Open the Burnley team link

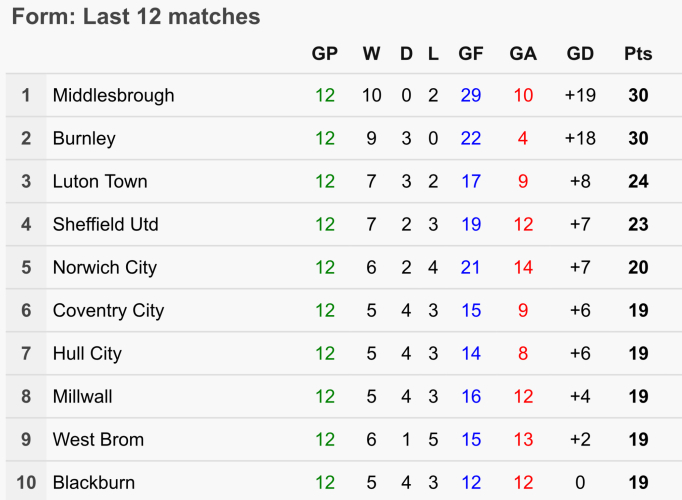pos(84,139)
